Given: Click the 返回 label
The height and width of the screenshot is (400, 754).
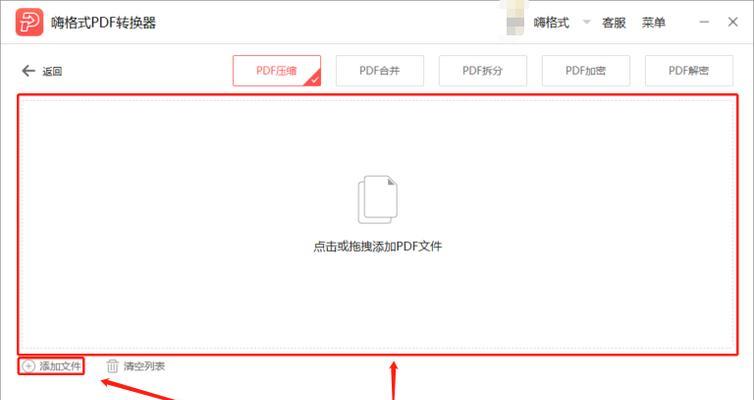Looking at the screenshot, I should tap(52, 72).
